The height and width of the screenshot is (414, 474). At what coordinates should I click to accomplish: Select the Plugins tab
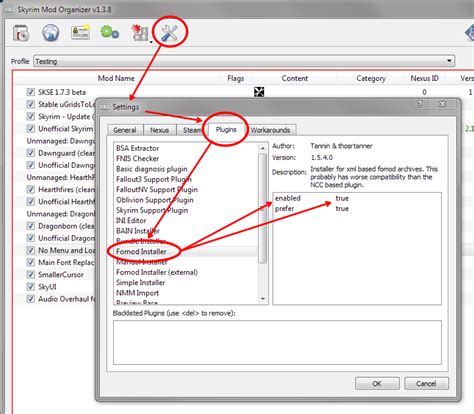click(226, 129)
